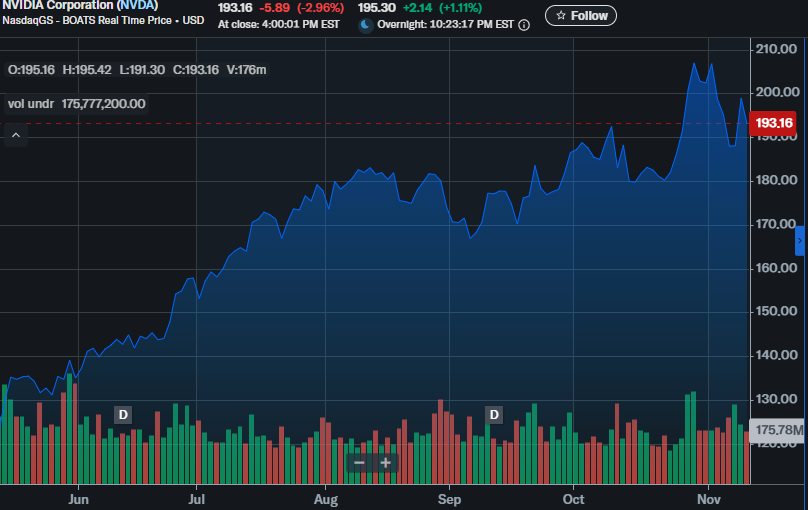Click the red 193.16 current price tag

point(774,124)
